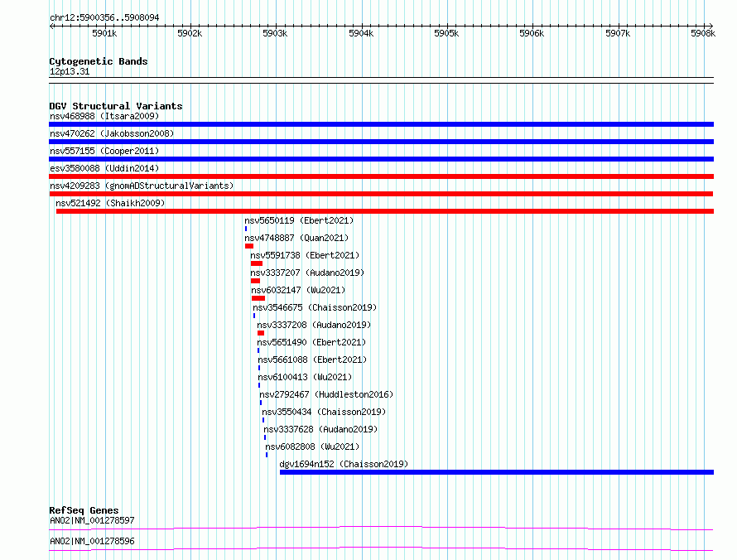This screenshot has width=737, height=560.
Task: Click the 5903k ruler position
Action: [275, 33]
